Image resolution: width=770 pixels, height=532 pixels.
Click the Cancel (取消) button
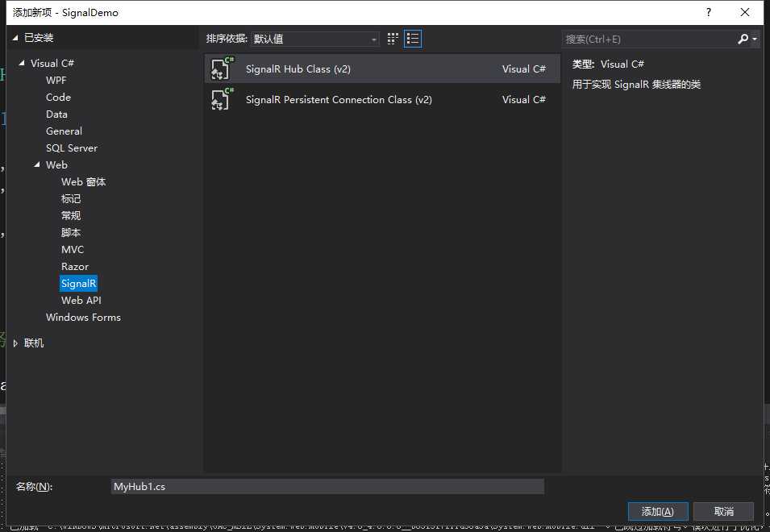[723, 511]
